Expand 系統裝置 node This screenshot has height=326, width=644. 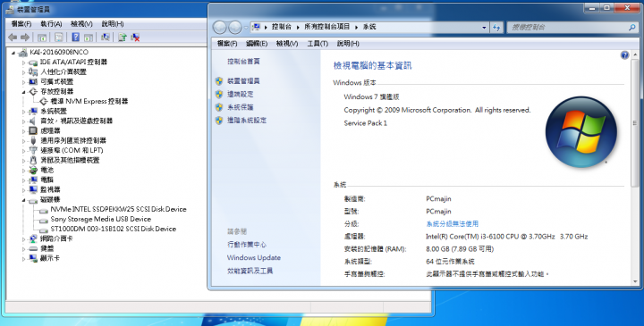tap(24, 112)
